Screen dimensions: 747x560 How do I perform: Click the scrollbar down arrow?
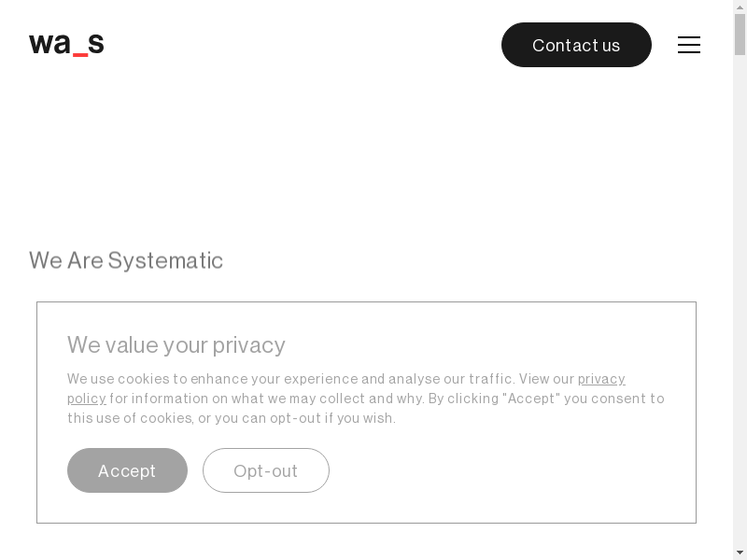[740, 552]
